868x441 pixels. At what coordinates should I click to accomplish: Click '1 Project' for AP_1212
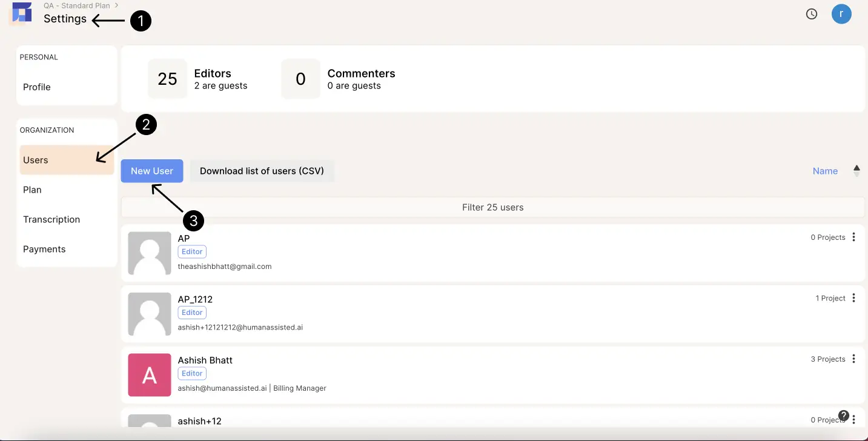coord(830,298)
